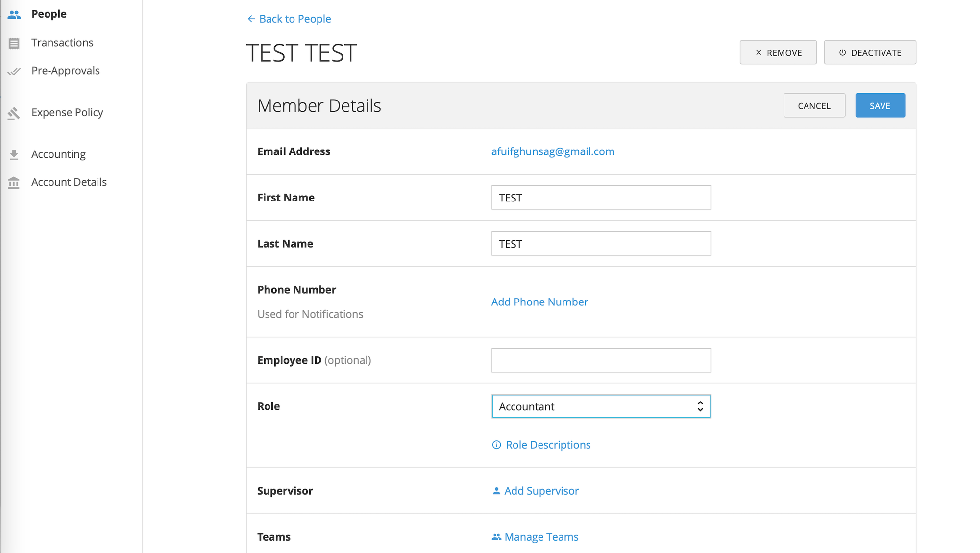Image resolution: width=980 pixels, height=553 pixels.
Task: Click the Add Supervisor person icon
Action: pyautogui.click(x=496, y=491)
